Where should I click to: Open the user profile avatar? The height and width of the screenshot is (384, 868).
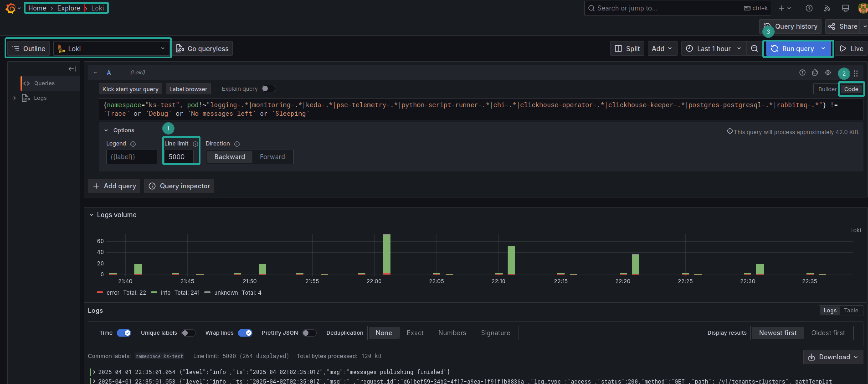pos(863,8)
